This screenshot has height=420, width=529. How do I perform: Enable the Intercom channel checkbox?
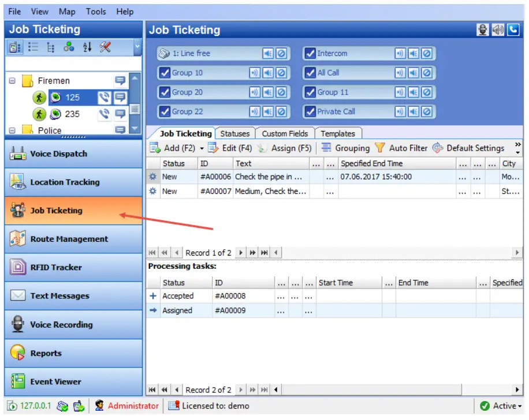310,53
